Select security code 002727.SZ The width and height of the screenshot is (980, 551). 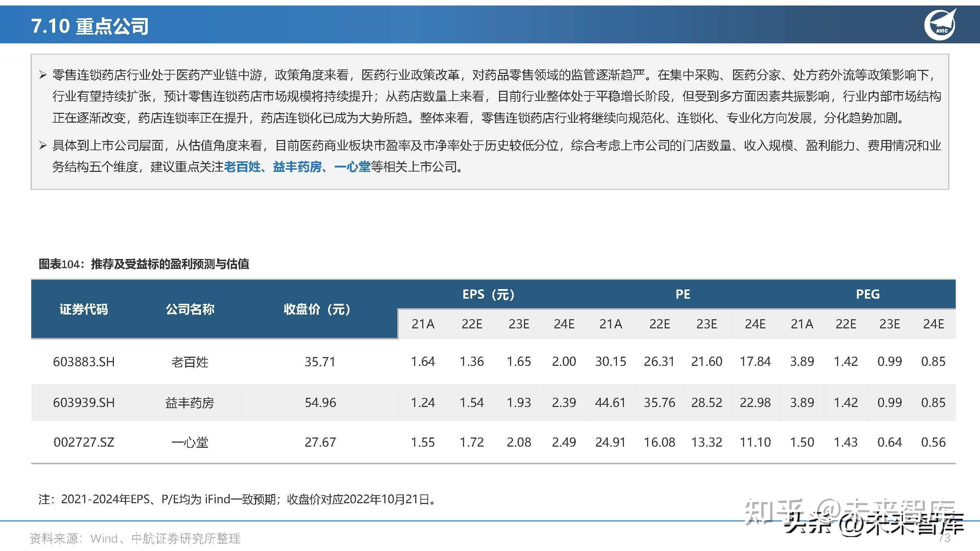point(84,442)
